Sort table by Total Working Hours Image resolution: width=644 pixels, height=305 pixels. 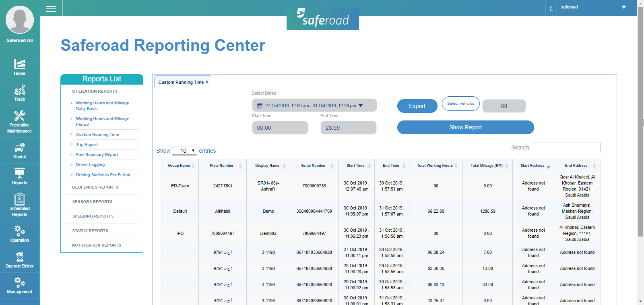tap(435, 166)
